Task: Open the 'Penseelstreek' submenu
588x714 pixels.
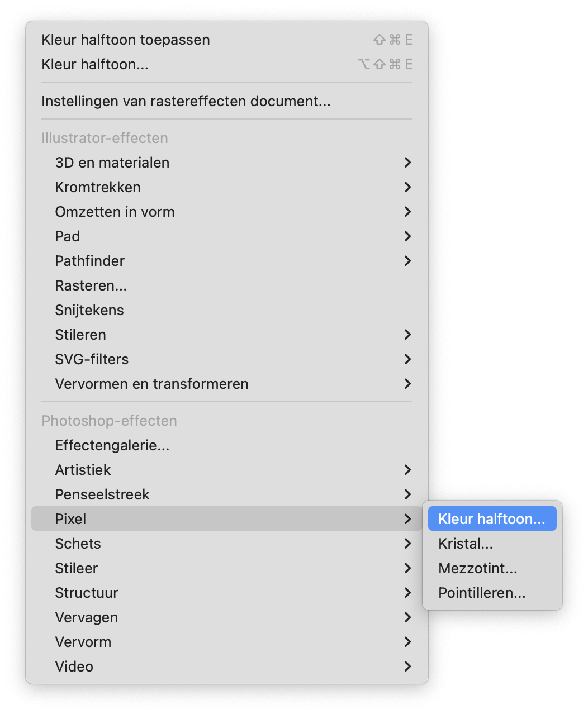Action: pos(102,494)
